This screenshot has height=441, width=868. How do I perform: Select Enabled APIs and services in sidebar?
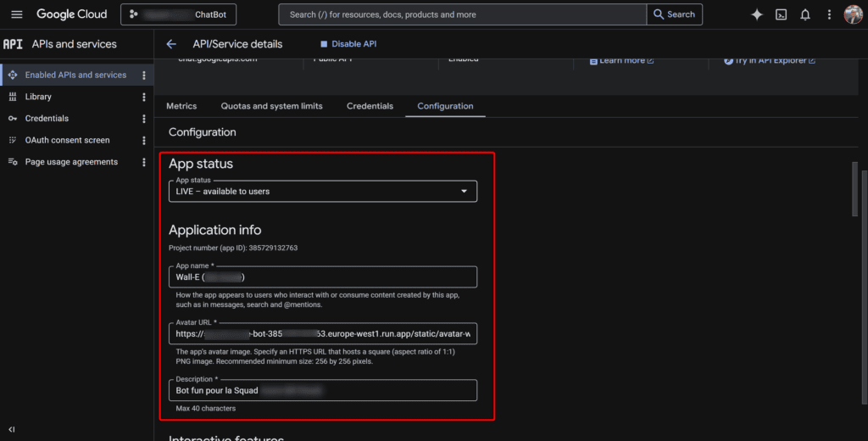click(x=75, y=75)
